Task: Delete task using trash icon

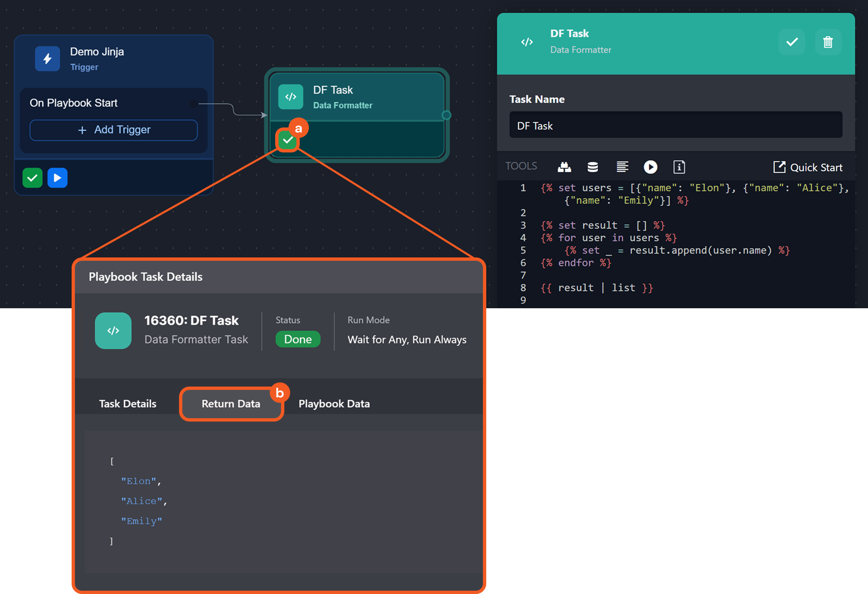Action: click(x=828, y=42)
